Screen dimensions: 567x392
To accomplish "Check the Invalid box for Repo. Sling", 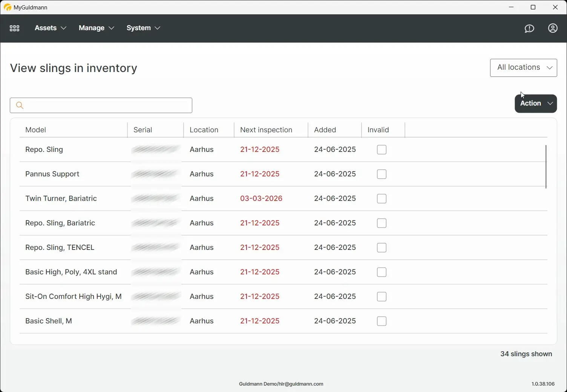I will click(x=382, y=150).
